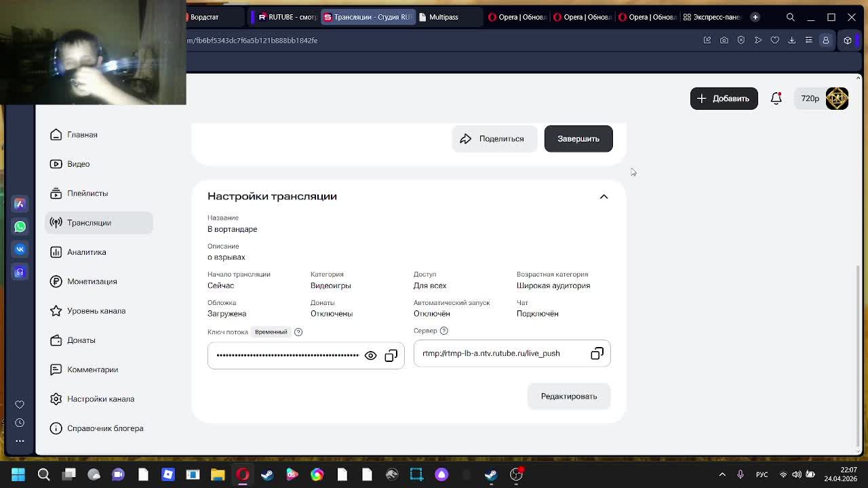Switch to the Экспресс-панель tab

click(x=712, y=17)
